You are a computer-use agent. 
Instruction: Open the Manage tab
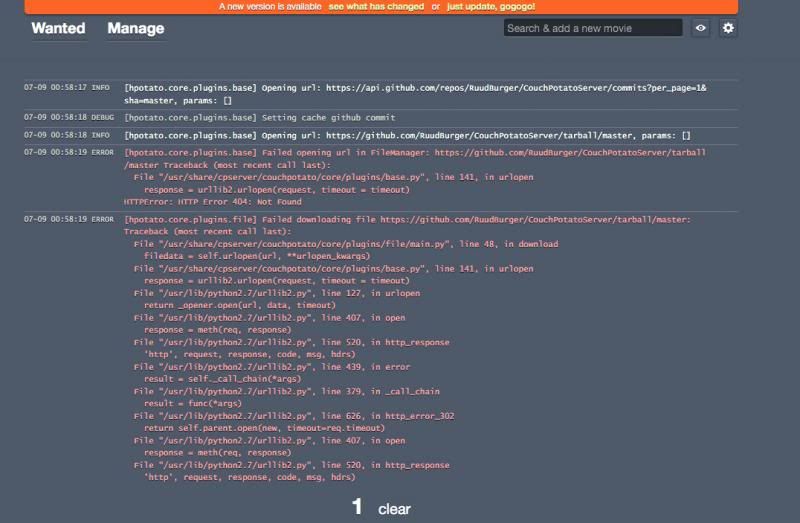[x=135, y=28]
